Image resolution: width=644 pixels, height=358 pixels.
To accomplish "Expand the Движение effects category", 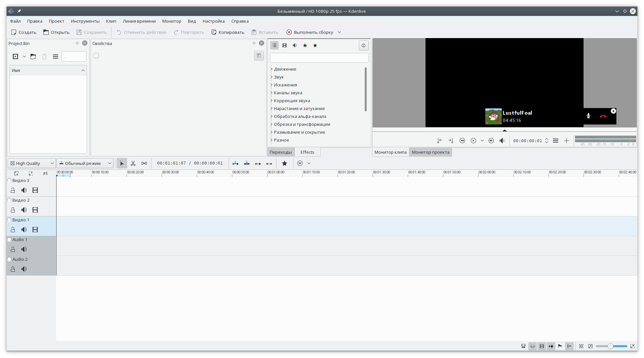I will (272, 69).
